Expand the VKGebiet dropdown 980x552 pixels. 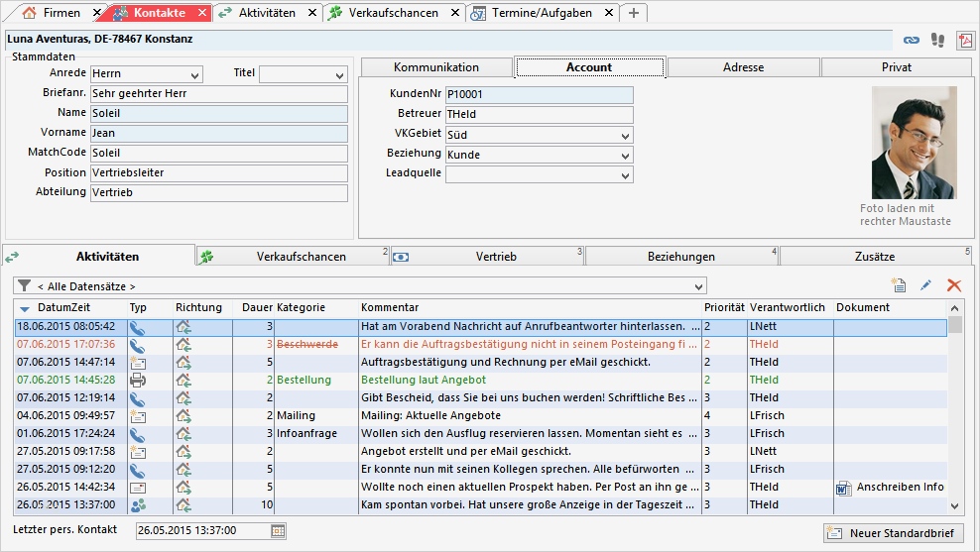(x=625, y=135)
